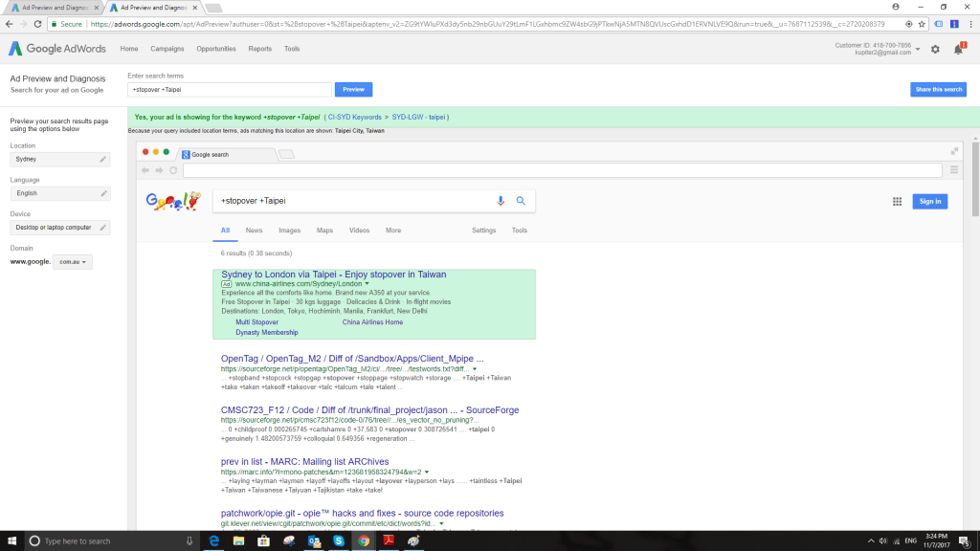The width and height of the screenshot is (980, 551).
Task: Edit the English language pencil icon
Action: pyautogui.click(x=103, y=193)
